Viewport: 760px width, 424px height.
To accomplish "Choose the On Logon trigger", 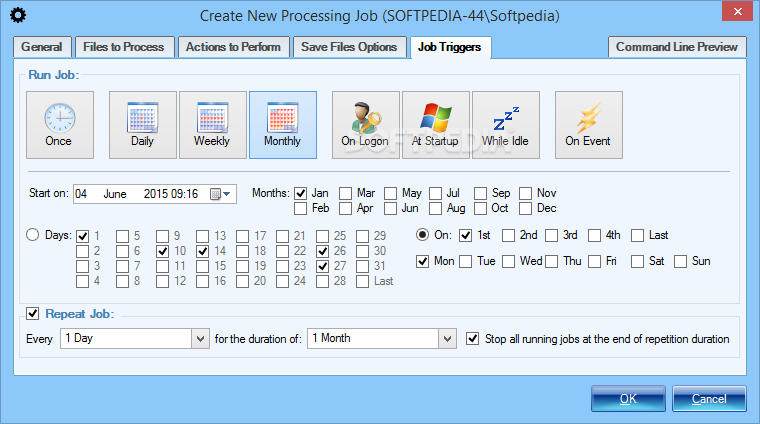I will pyautogui.click(x=365, y=125).
